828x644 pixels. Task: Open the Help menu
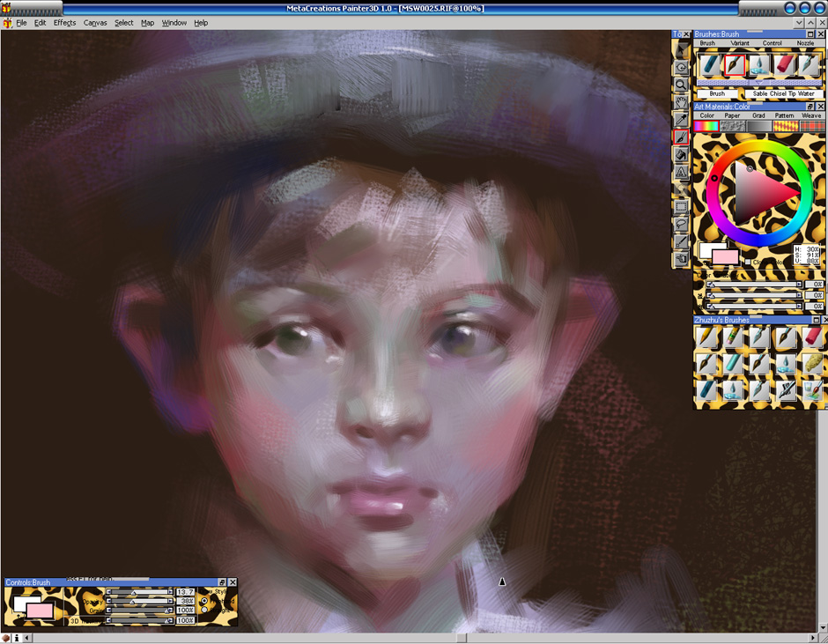201,23
